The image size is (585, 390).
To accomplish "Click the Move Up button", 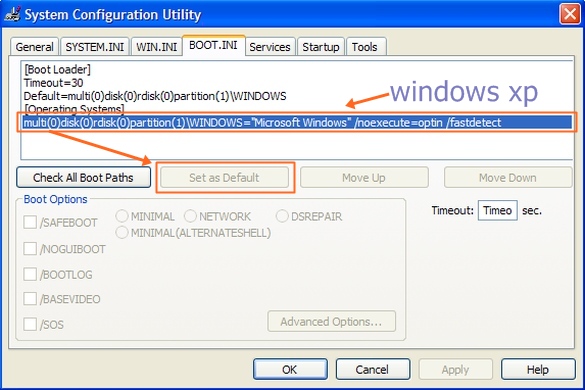I will point(364,177).
